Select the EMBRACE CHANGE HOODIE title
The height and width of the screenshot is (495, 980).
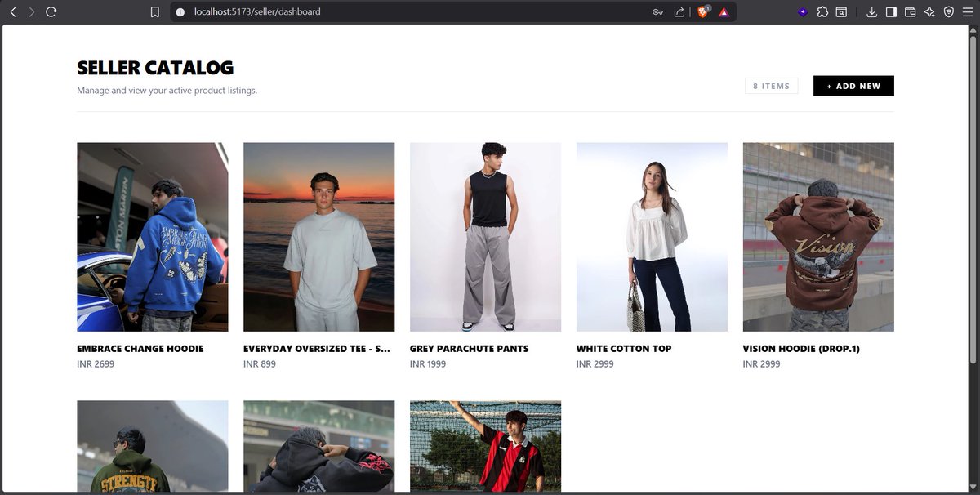pos(140,349)
